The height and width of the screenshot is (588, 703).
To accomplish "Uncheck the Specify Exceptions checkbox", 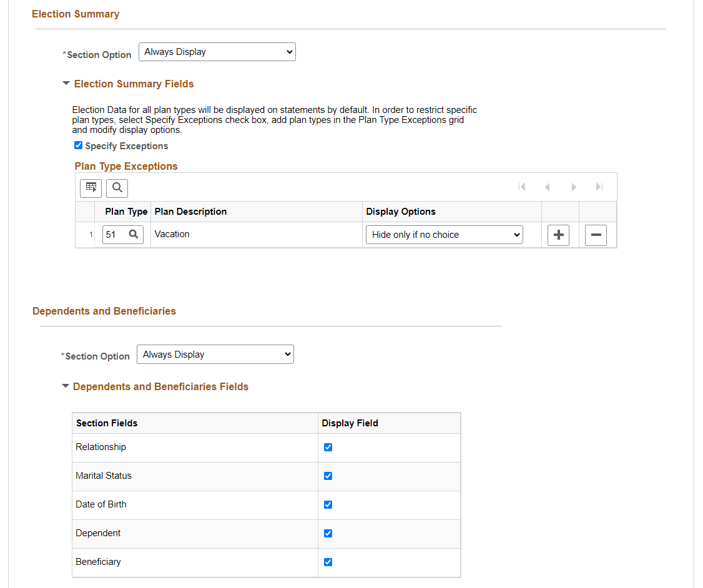I will point(78,145).
